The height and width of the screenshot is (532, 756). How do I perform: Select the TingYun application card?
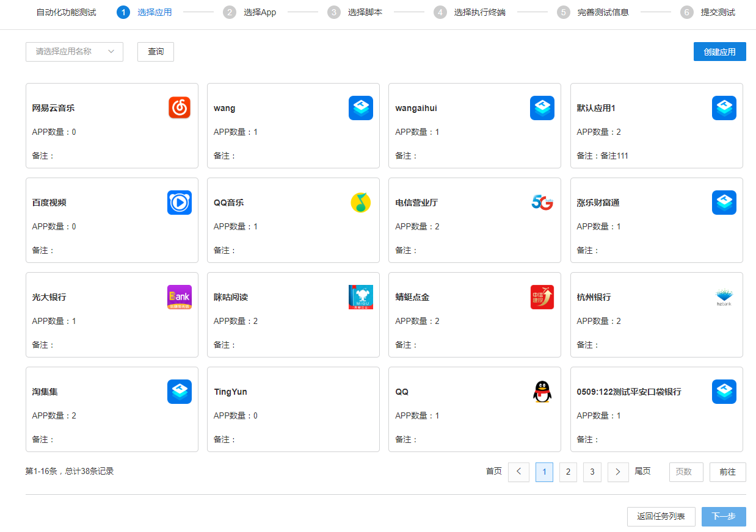coord(293,409)
